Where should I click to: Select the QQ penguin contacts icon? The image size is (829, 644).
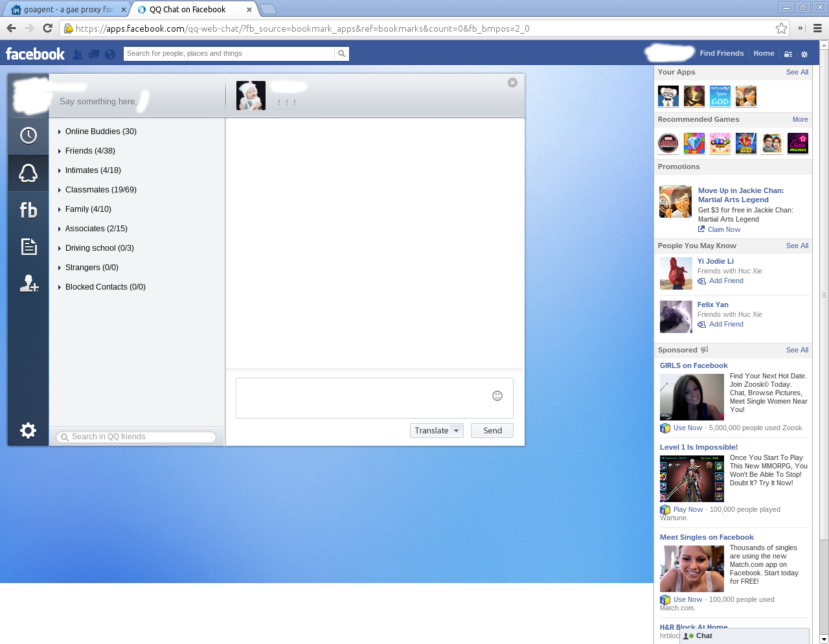pos(28,173)
